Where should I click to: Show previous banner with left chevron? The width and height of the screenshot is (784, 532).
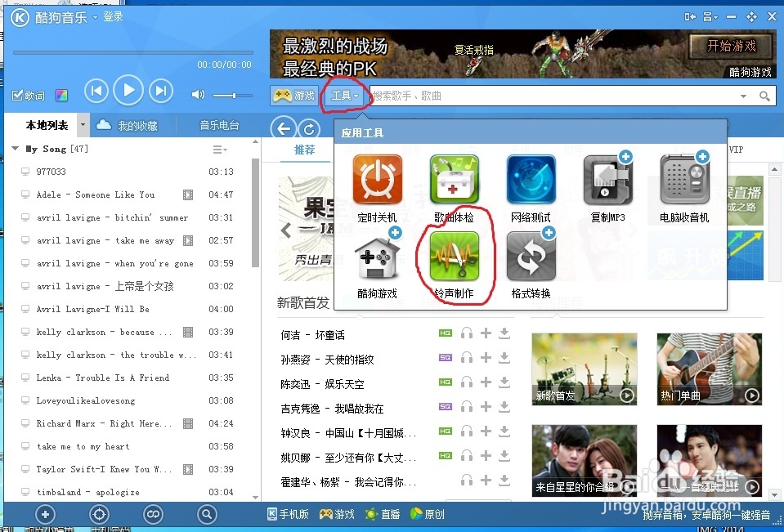click(x=285, y=230)
